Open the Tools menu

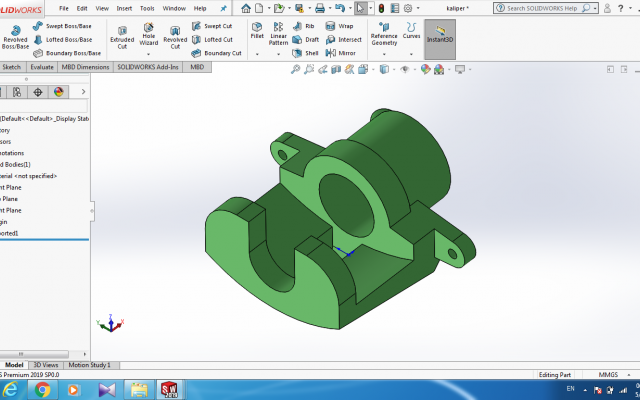[x=147, y=8]
